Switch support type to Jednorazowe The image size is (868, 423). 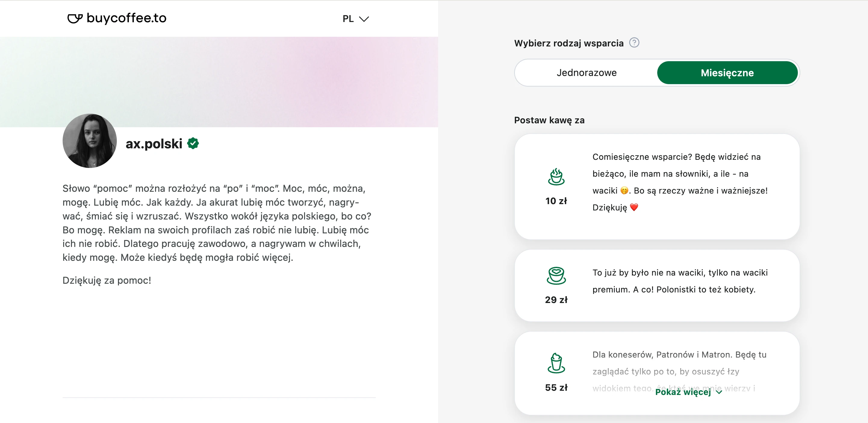click(x=586, y=73)
